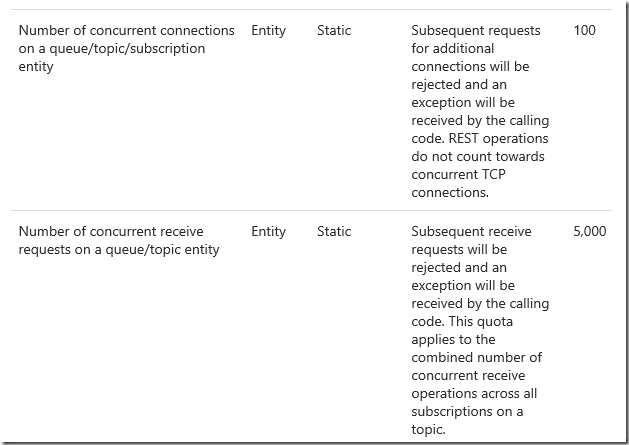Click 'This quota applies to the' text
This screenshot has width=629, height=445.
(462, 330)
